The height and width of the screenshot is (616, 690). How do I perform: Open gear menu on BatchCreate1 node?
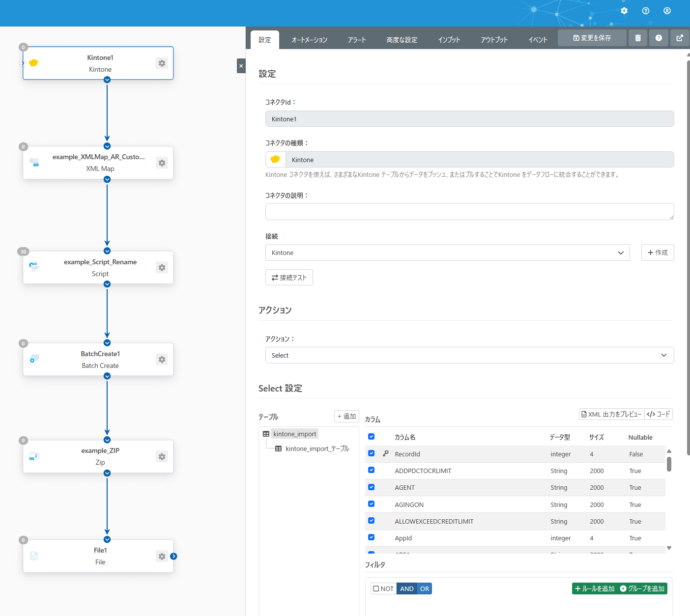162,359
